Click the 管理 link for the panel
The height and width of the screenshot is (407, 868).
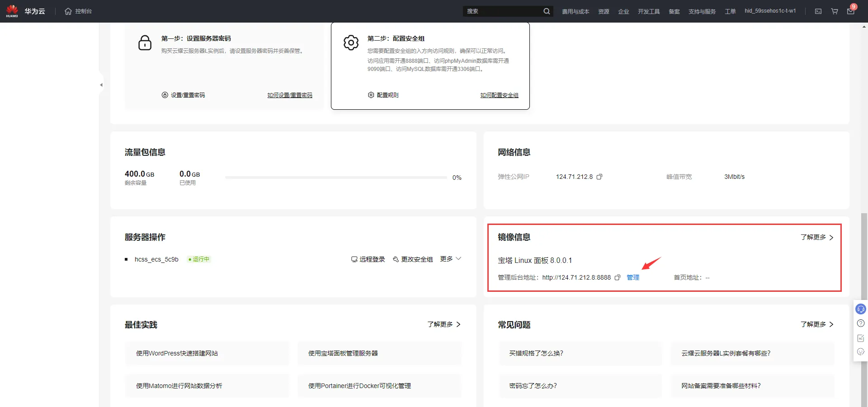633,277
